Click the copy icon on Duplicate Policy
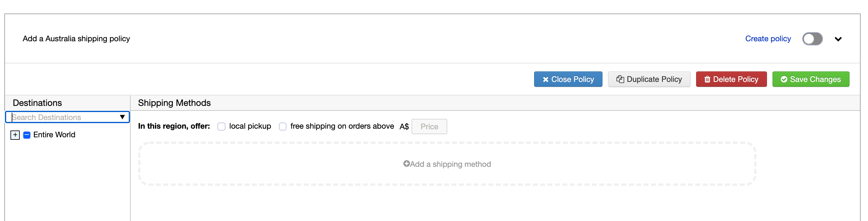This screenshot has width=868, height=221. point(620,79)
